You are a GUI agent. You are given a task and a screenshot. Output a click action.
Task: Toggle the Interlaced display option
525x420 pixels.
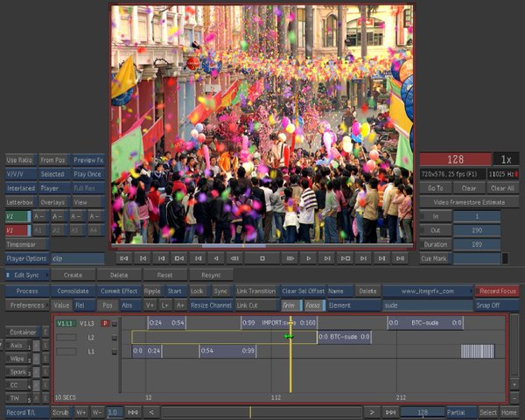tap(20, 188)
